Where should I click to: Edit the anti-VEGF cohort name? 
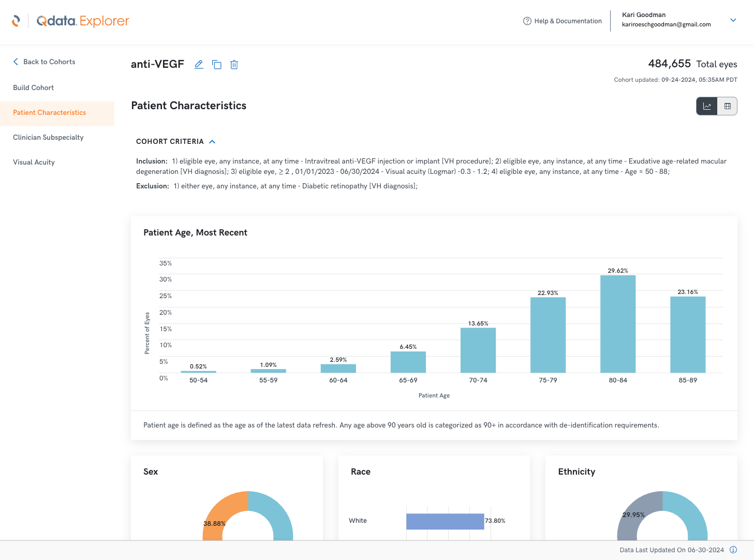click(x=199, y=64)
